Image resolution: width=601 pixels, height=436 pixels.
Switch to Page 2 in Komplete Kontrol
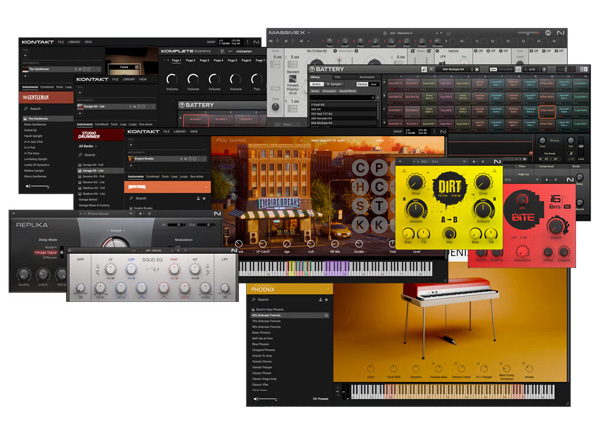click(x=190, y=61)
